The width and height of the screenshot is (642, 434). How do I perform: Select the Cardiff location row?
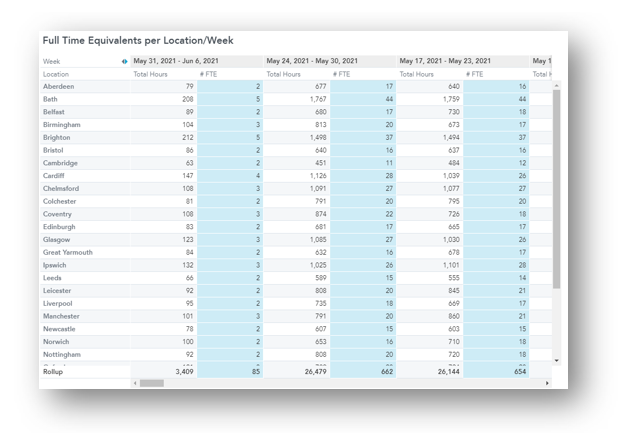(54, 176)
